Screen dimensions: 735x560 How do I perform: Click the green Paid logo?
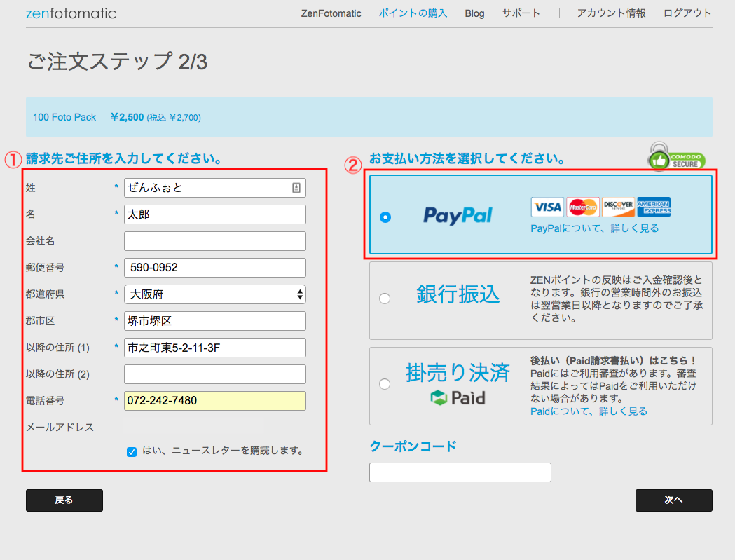[x=458, y=397]
